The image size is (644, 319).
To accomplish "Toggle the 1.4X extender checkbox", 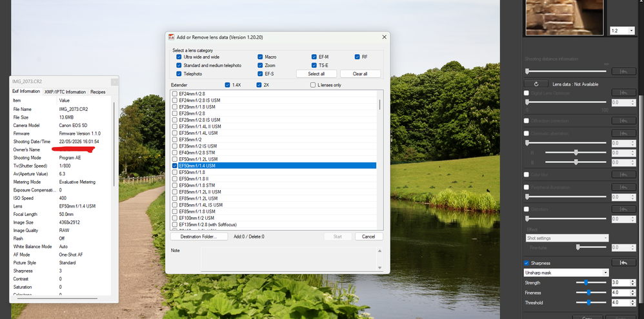I will 228,85.
